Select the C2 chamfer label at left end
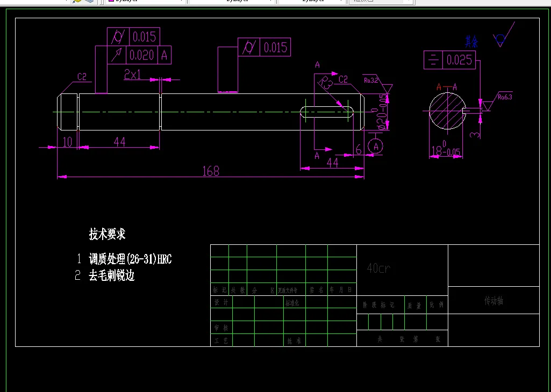The height and width of the screenshot is (392, 551). [x=82, y=77]
